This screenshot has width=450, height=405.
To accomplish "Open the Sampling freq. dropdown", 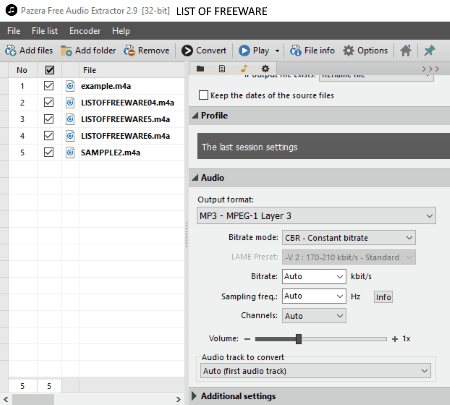I will pyautogui.click(x=314, y=296).
